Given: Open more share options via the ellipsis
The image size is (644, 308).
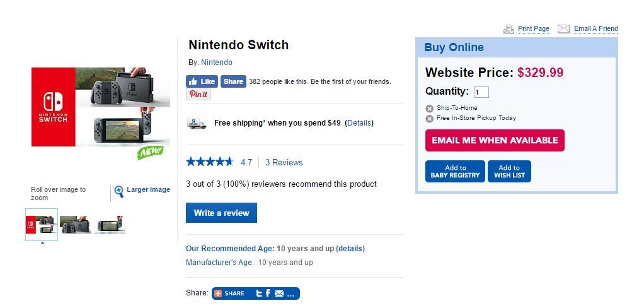Looking at the screenshot, I should (x=290, y=293).
